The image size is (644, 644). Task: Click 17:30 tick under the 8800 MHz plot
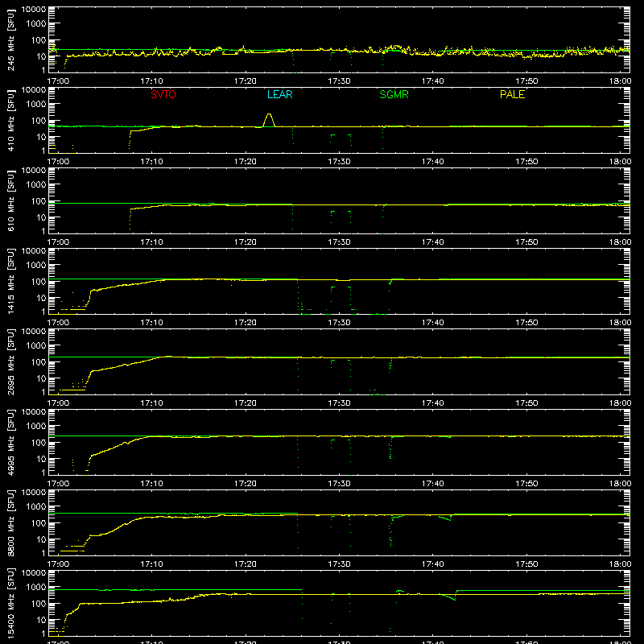click(339, 564)
